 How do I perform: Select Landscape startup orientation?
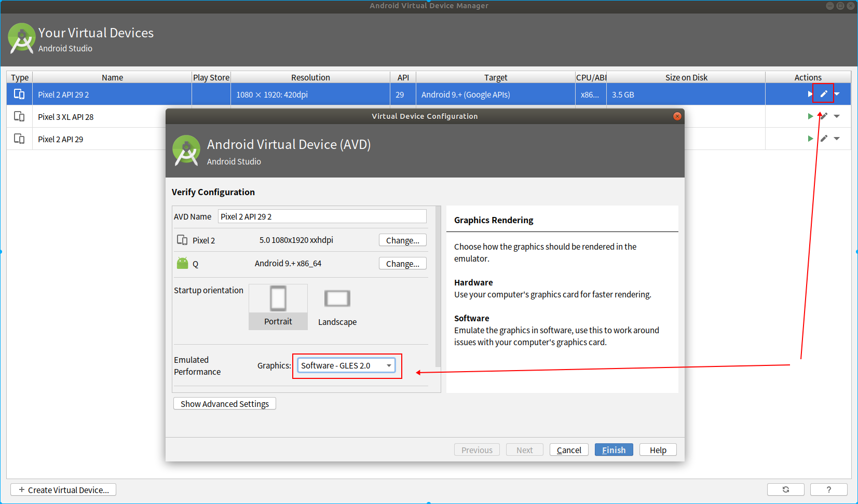click(x=337, y=307)
